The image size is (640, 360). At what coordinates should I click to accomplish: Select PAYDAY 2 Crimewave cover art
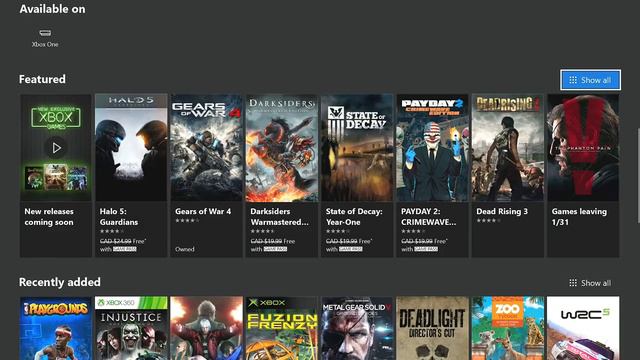pos(432,147)
